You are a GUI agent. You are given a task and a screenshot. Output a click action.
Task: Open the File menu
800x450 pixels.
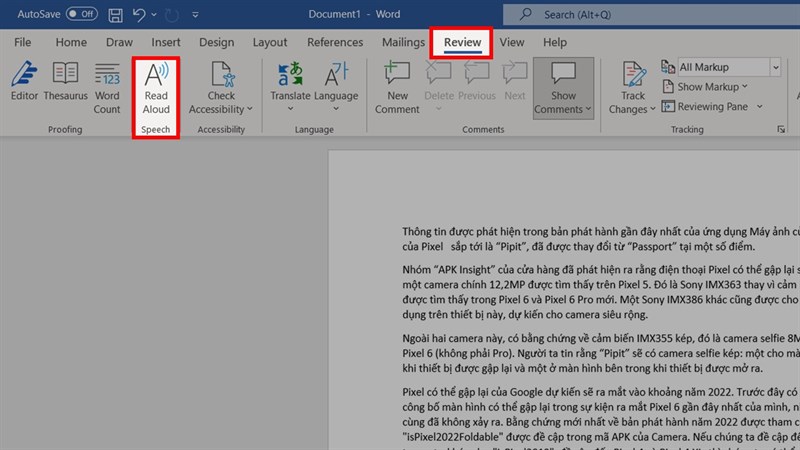(22, 42)
